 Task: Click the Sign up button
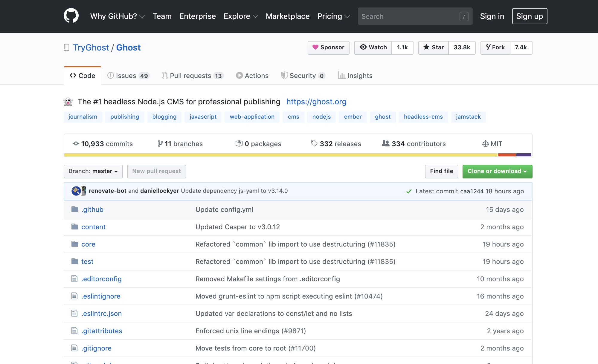pos(530,16)
